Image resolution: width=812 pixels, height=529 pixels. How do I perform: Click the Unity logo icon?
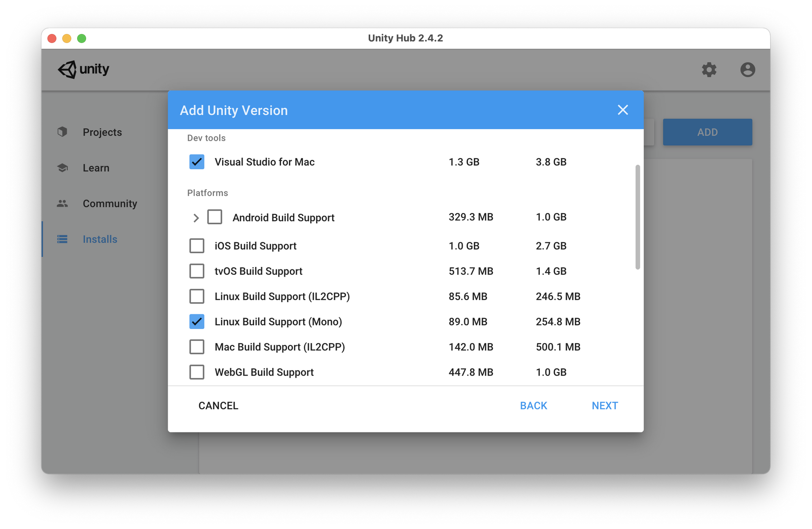67,69
